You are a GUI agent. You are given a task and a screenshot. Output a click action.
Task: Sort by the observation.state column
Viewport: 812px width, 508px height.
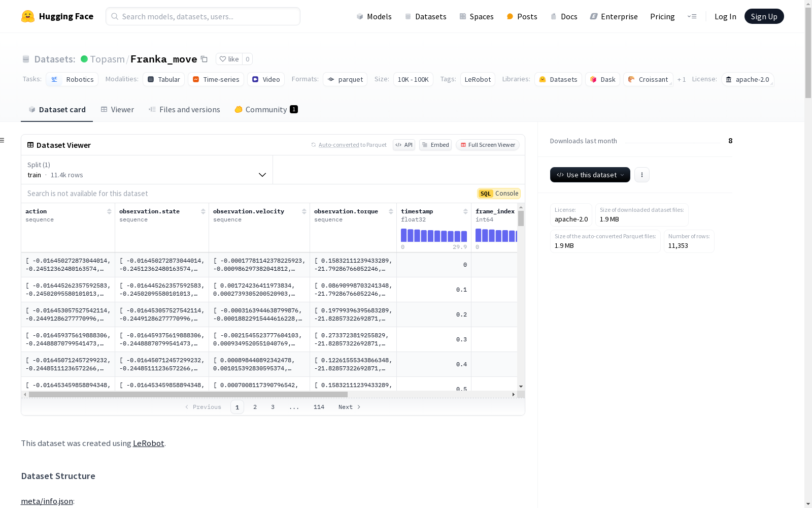[x=203, y=211]
